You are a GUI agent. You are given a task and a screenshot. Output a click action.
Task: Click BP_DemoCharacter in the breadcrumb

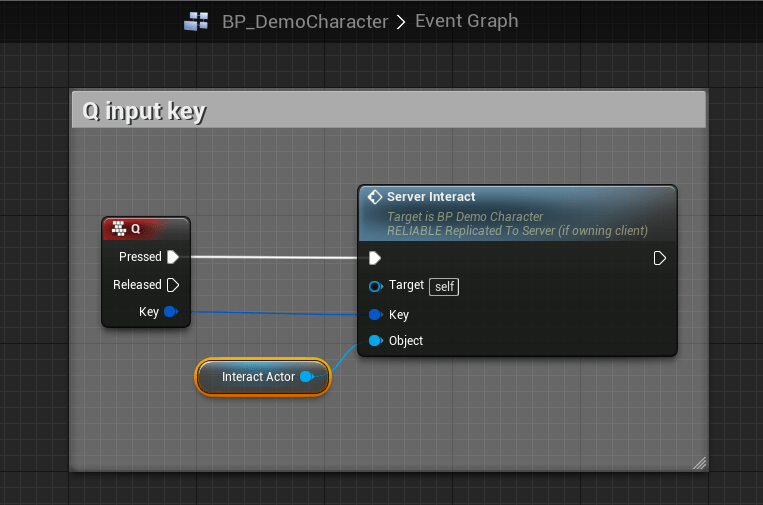click(x=304, y=21)
